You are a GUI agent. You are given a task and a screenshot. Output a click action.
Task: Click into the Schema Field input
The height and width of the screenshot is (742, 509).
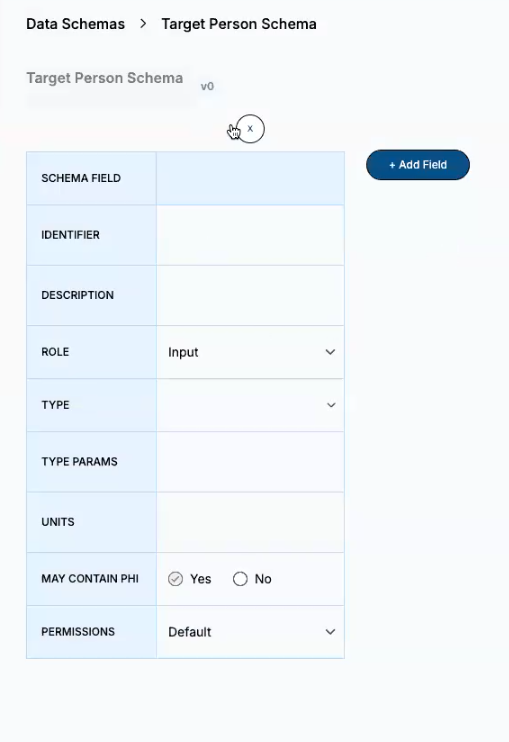tap(250, 178)
